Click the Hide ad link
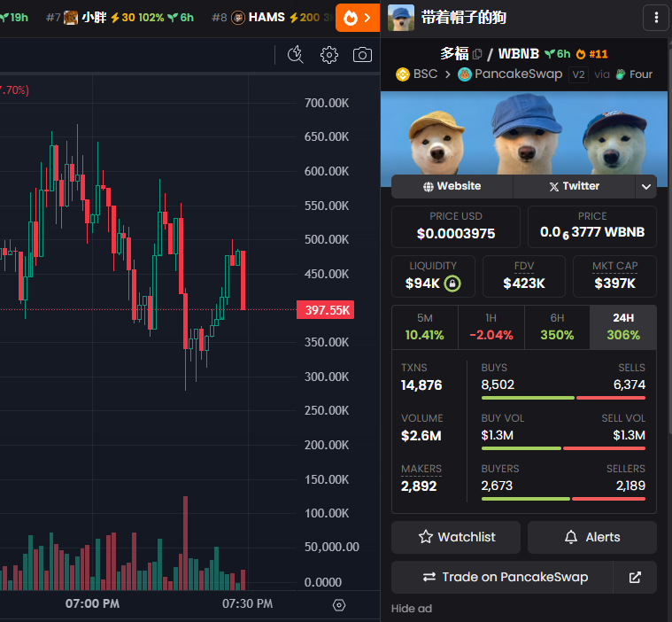This screenshot has width=672, height=622. click(412, 609)
